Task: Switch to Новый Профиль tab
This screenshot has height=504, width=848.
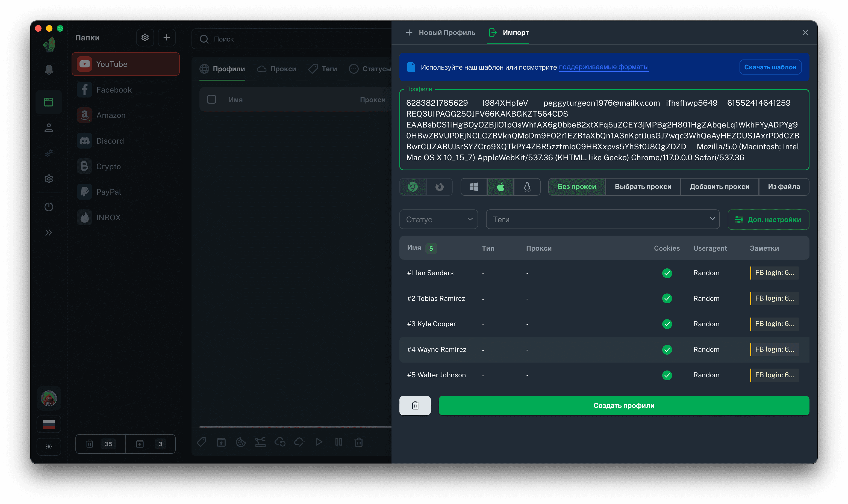Action: 441,32
